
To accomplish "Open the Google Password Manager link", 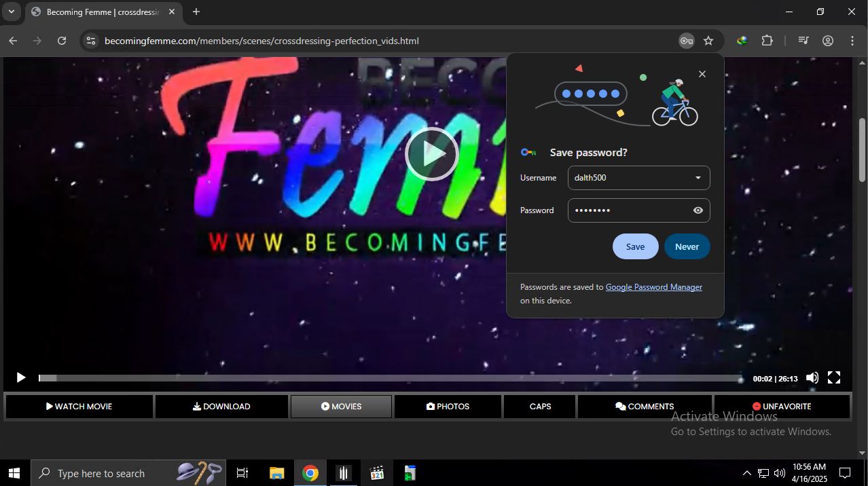I will (x=653, y=287).
